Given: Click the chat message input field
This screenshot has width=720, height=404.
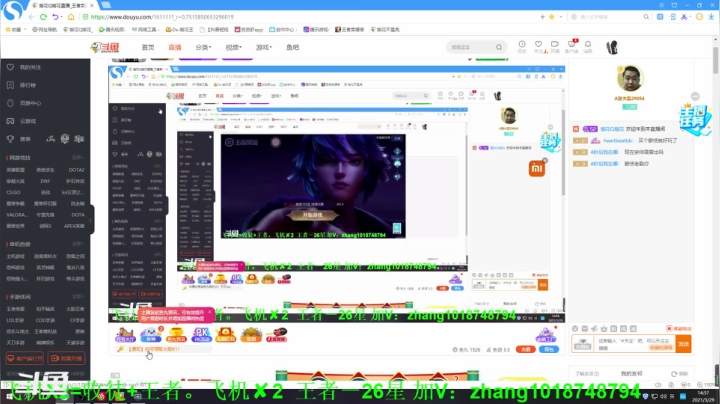Looking at the screenshot, I should click(636, 344).
